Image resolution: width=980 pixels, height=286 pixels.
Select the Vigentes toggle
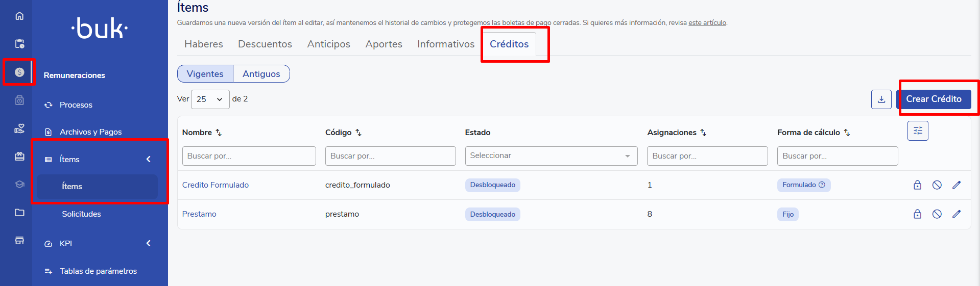pos(205,74)
